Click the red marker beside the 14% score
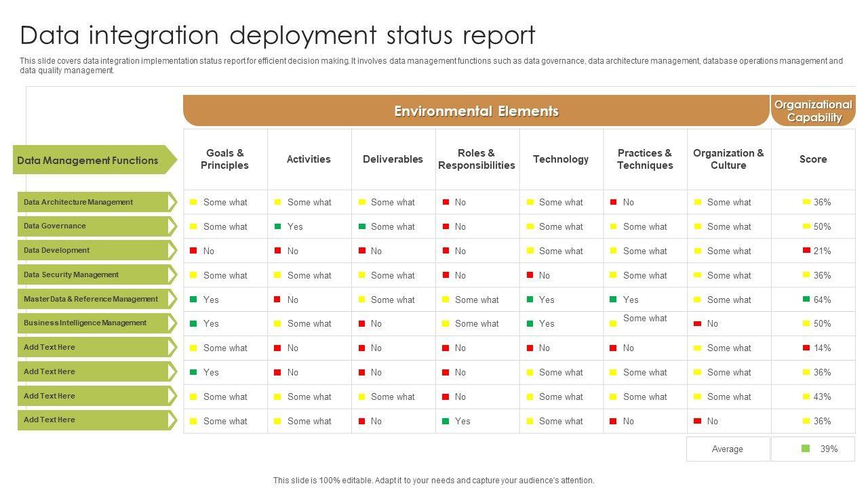The height and width of the screenshot is (488, 868). pyautogui.click(x=806, y=348)
